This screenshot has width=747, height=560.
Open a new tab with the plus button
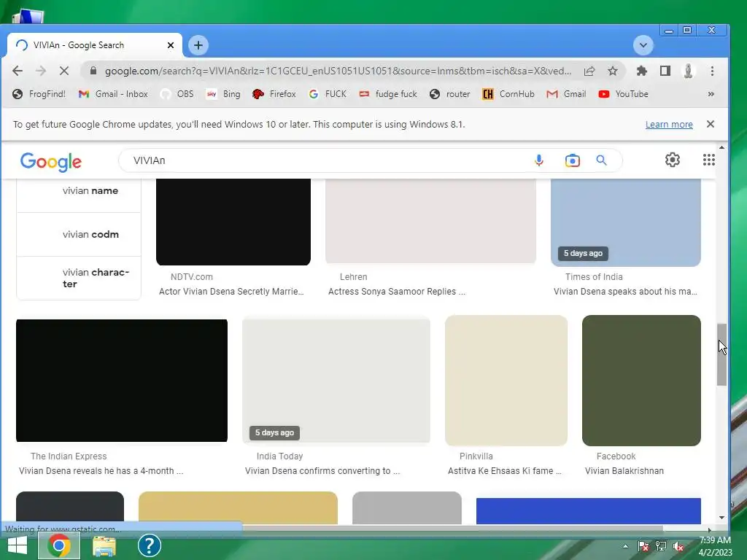pyautogui.click(x=198, y=45)
